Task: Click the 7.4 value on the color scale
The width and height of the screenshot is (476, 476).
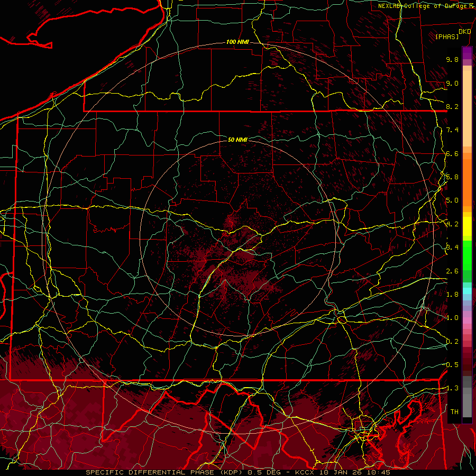Action: tap(452, 130)
